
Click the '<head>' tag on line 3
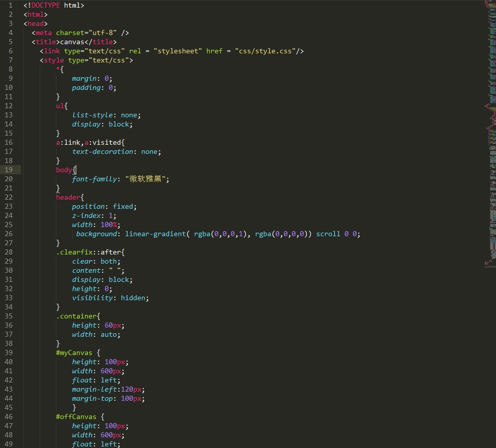coord(36,24)
